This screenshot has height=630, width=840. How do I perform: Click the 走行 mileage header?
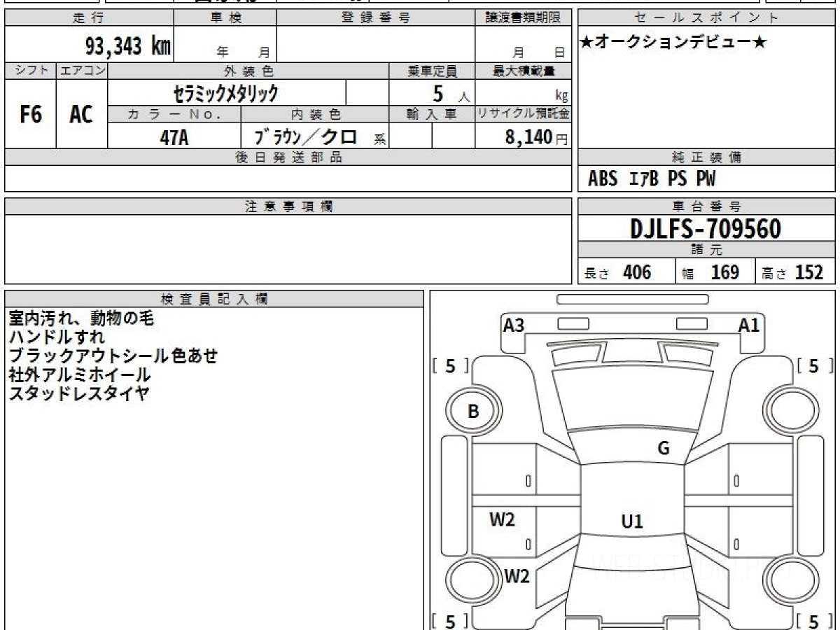(87, 17)
